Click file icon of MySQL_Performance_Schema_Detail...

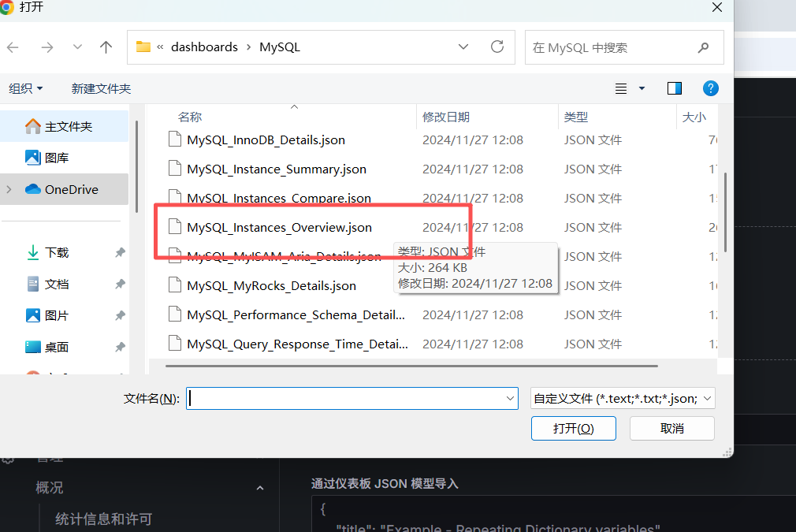[175, 314]
